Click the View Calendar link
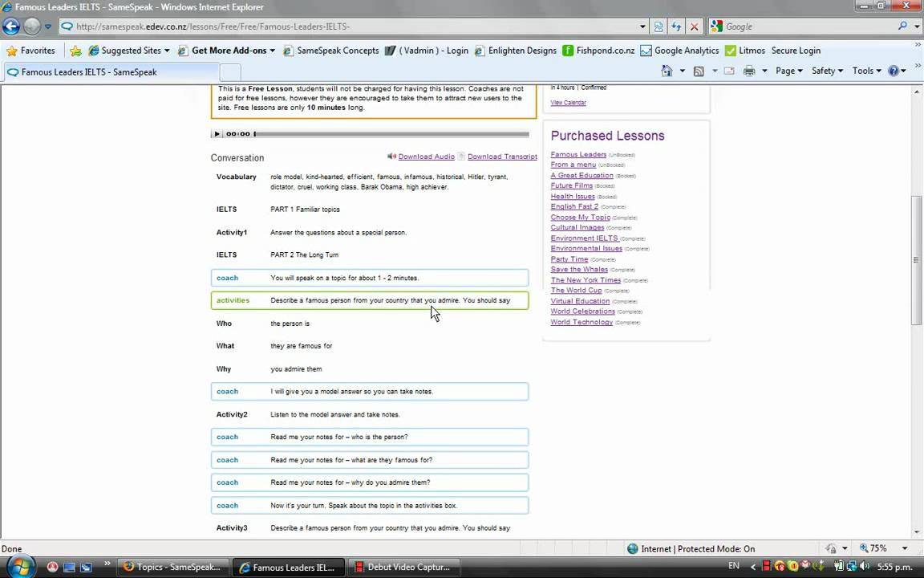The image size is (924, 578). 568,103
